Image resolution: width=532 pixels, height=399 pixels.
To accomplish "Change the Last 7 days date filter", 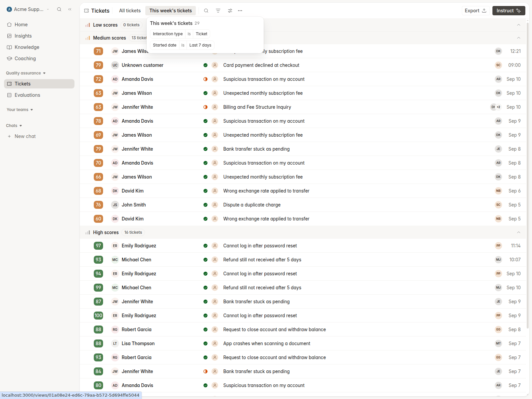I will 200,45.
